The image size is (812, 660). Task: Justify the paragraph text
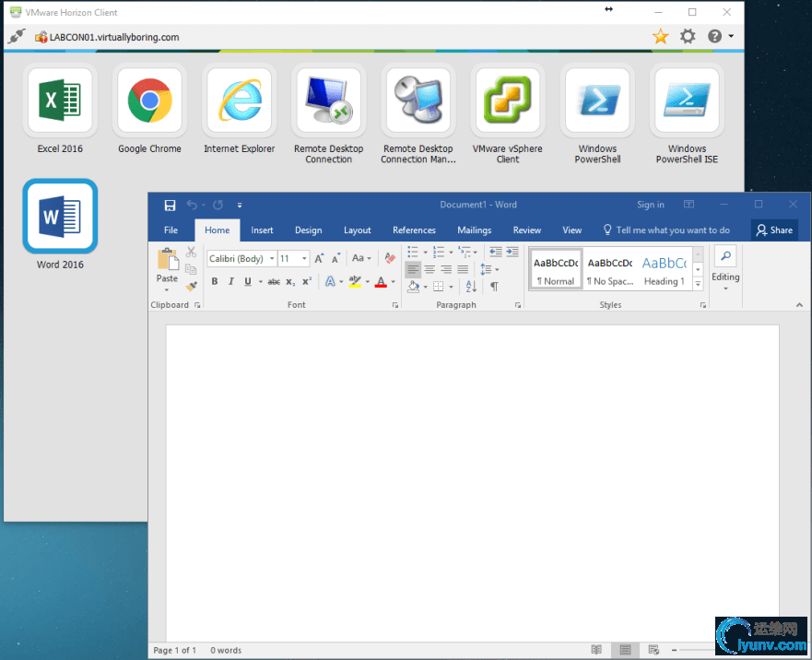tap(463, 269)
